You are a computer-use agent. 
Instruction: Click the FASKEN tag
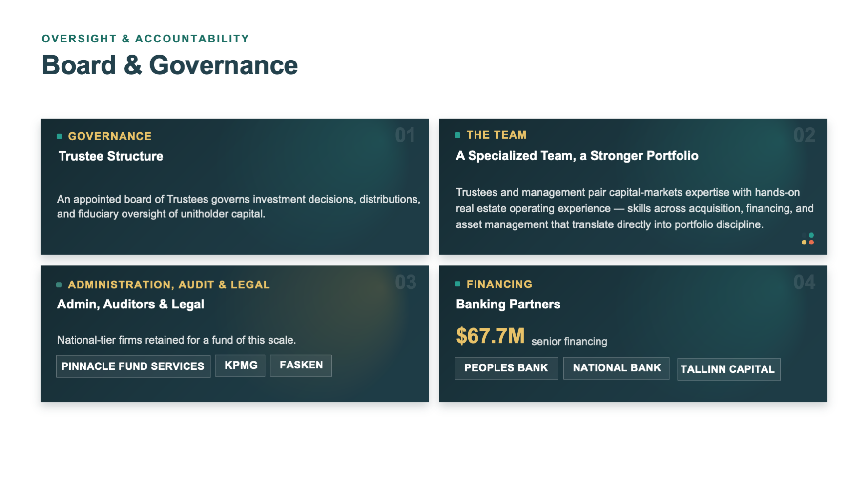click(301, 366)
